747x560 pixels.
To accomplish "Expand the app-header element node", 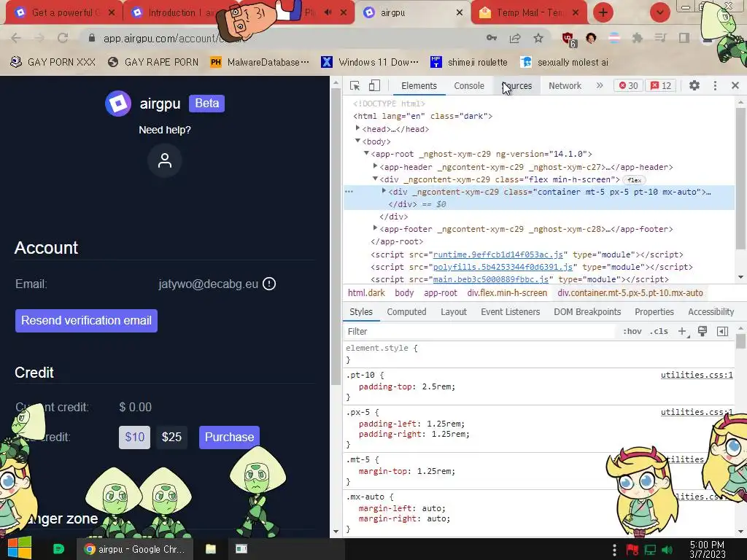I will pyautogui.click(x=375, y=166).
